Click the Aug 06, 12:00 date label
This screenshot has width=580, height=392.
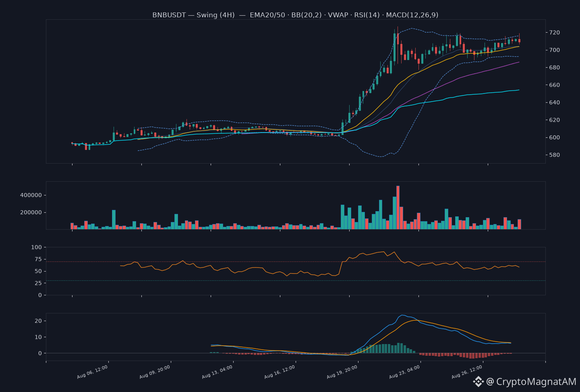click(93, 372)
